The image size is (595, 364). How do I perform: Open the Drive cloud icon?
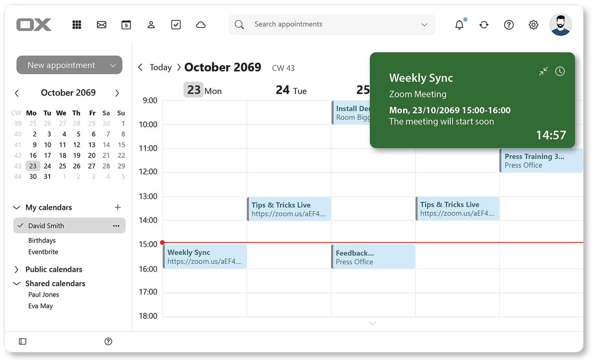(x=200, y=24)
